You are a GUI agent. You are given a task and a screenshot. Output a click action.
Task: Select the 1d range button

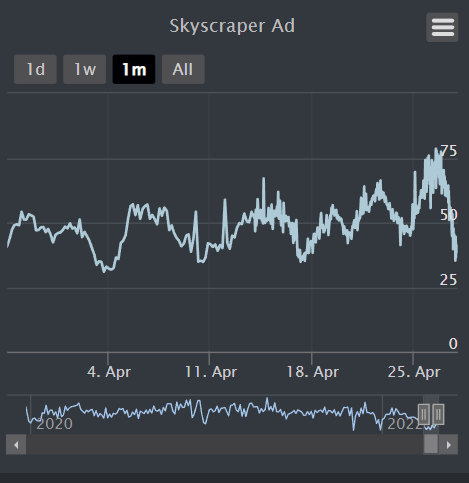(35, 69)
